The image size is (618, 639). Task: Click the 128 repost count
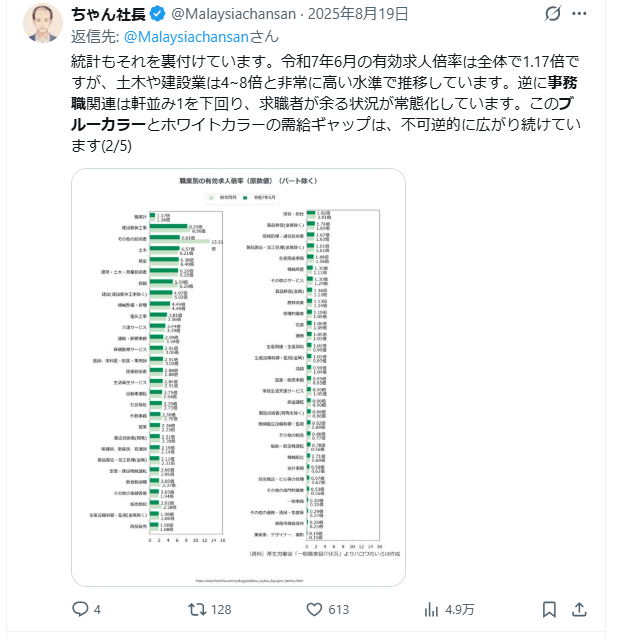[220, 609]
